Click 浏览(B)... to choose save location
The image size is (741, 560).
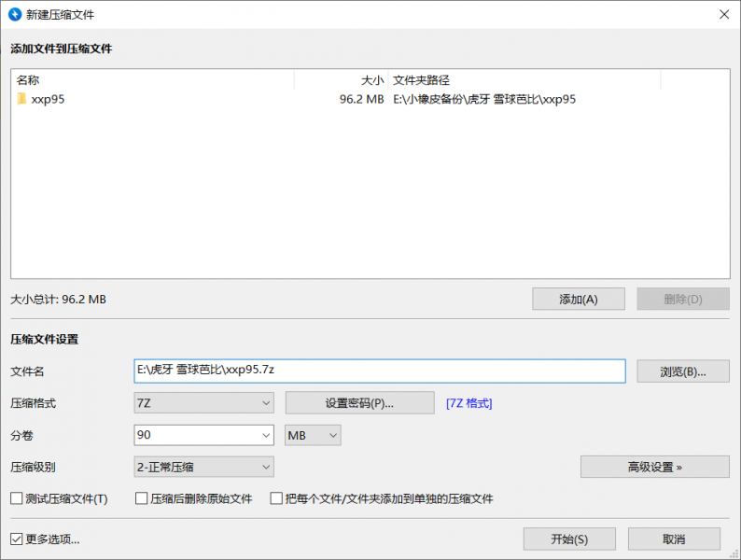(x=682, y=371)
